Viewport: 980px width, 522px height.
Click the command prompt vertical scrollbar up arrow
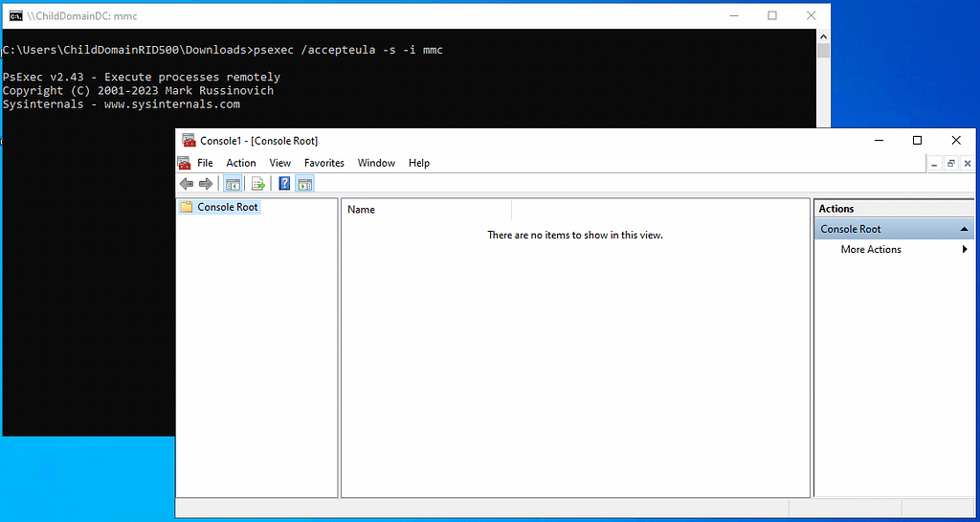pyautogui.click(x=824, y=36)
